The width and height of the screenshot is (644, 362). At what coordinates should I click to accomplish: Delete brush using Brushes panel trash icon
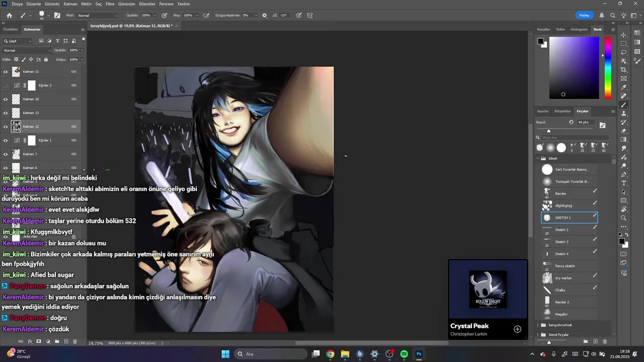click(x=605, y=341)
